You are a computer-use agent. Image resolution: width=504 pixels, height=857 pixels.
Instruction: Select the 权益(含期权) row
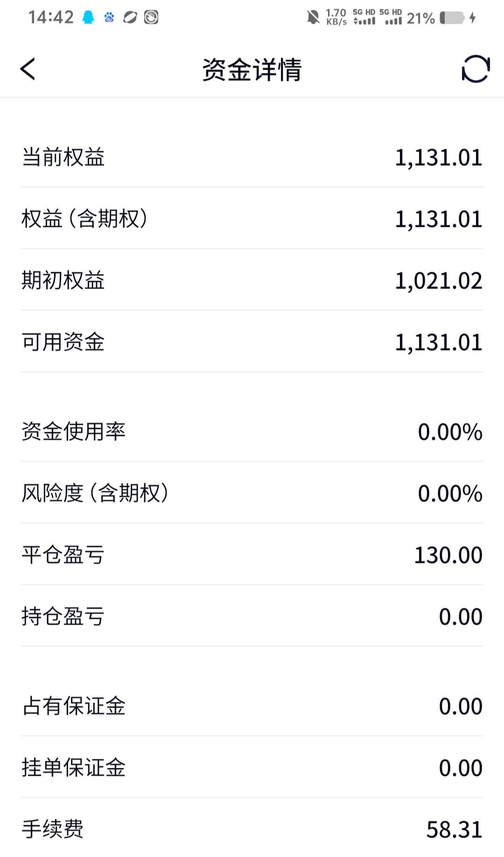[x=252, y=218]
